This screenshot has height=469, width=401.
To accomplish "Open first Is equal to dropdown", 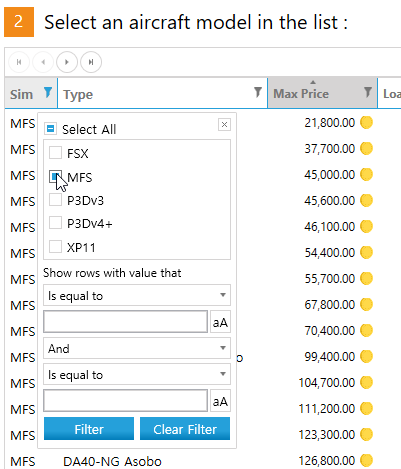I will [x=137, y=295].
